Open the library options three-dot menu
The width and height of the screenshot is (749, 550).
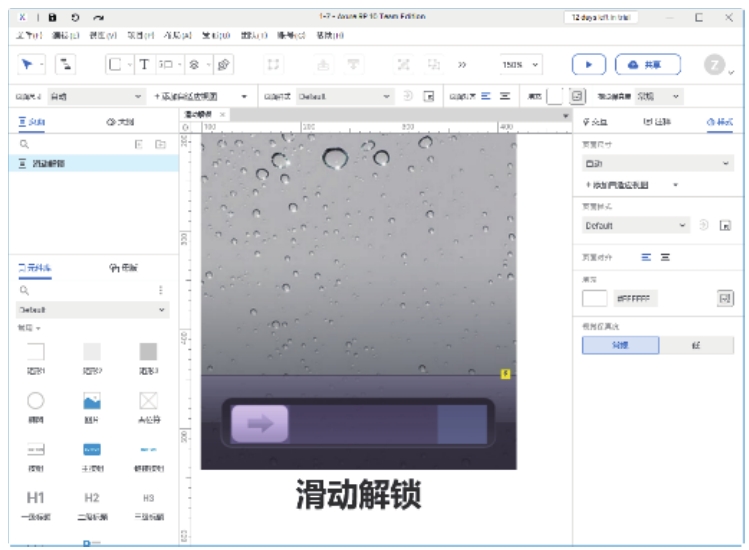[160, 290]
